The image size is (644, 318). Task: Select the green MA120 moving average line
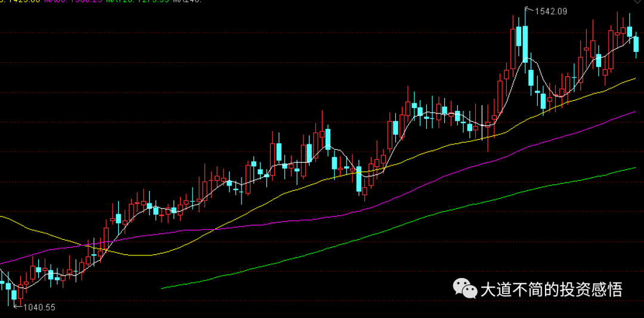coord(398,227)
